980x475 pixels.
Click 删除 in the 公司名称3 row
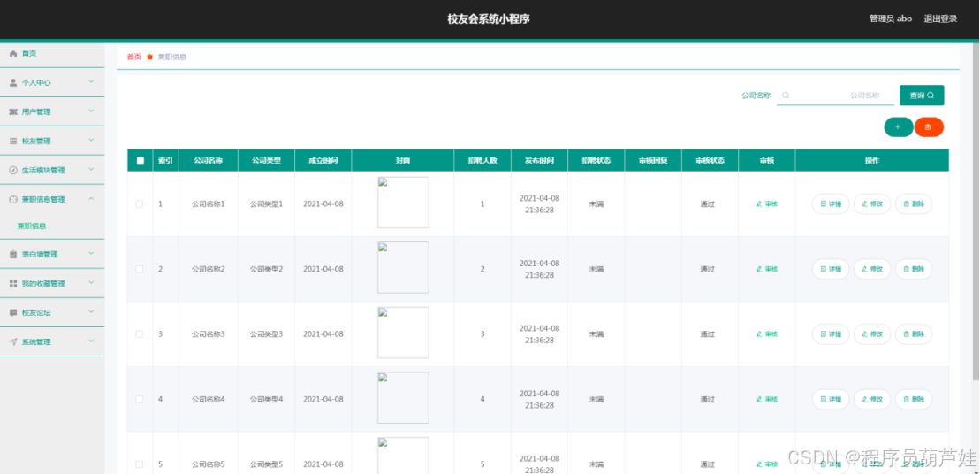(914, 334)
